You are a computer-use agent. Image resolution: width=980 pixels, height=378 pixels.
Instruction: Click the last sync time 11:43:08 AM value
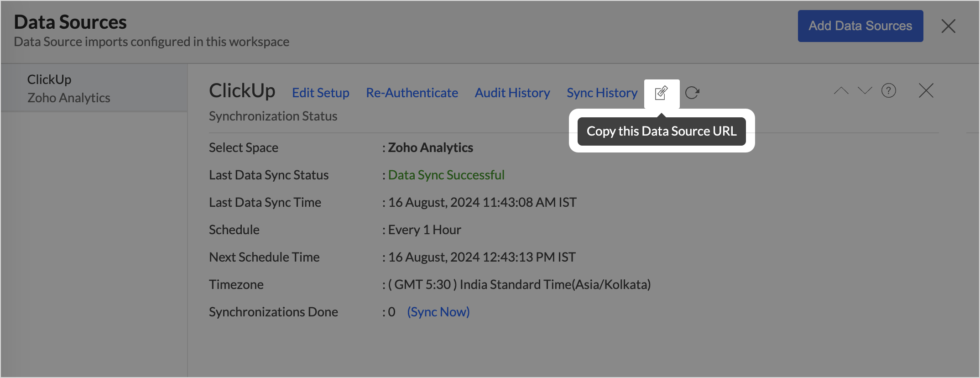(482, 202)
